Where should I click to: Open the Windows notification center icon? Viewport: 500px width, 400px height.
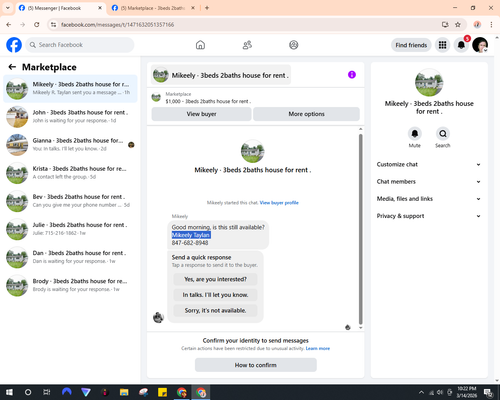[489, 392]
